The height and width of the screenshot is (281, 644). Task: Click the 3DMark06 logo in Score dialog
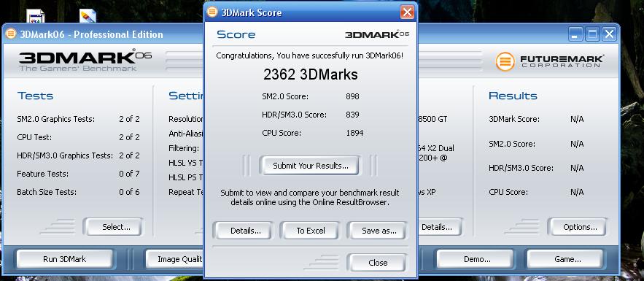[x=377, y=34]
